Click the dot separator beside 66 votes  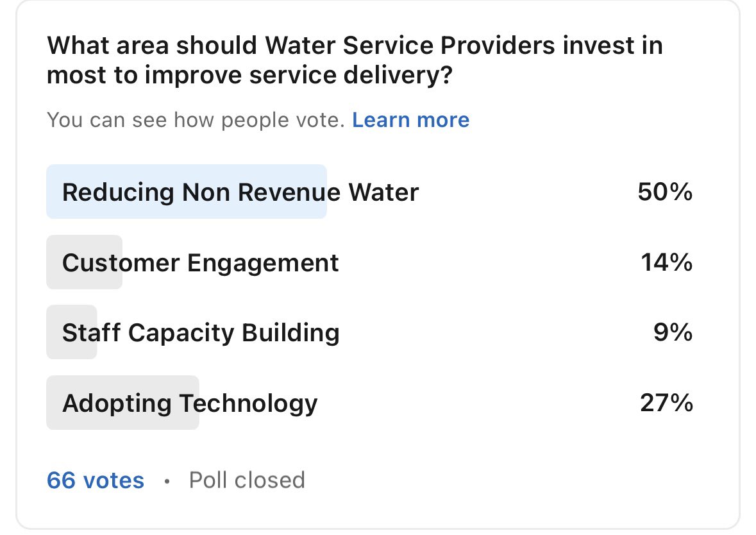(x=167, y=482)
